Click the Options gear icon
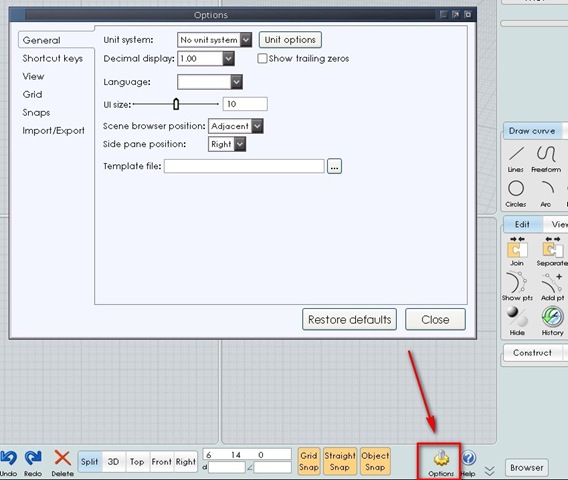 pos(441,459)
